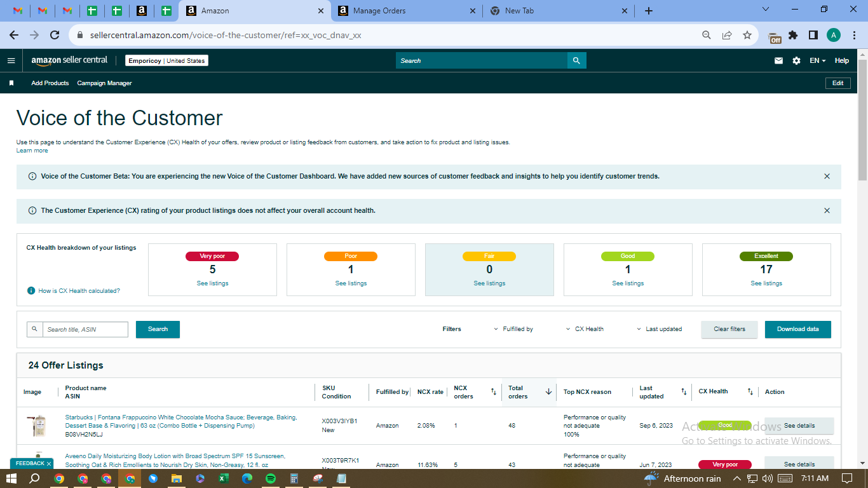Open a new browser tab with plus
The height and width of the screenshot is (488, 868).
coord(649,11)
